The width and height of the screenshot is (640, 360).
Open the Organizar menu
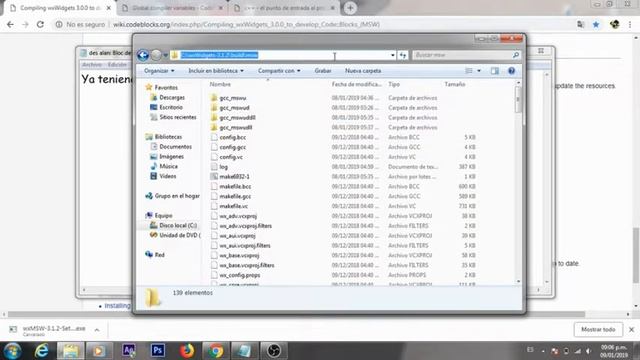[159, 71]
